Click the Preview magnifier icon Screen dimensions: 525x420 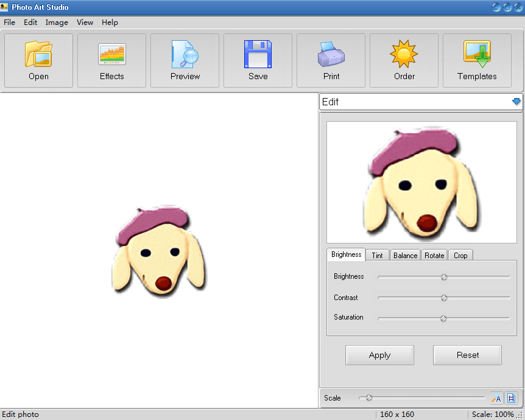(185, 54)
